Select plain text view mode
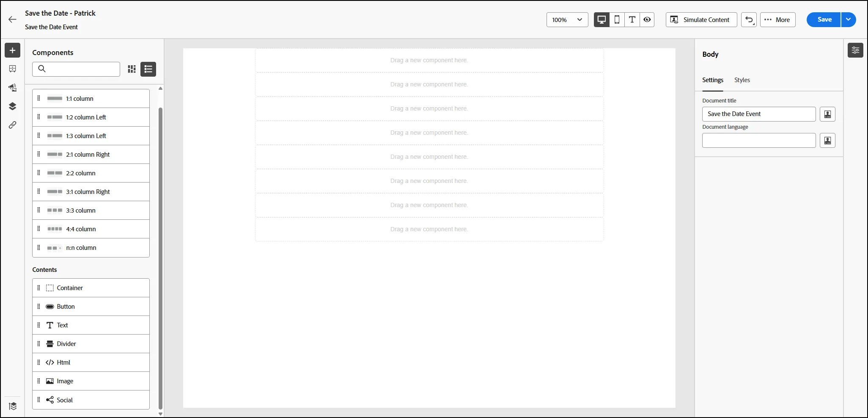 [632, 19]
